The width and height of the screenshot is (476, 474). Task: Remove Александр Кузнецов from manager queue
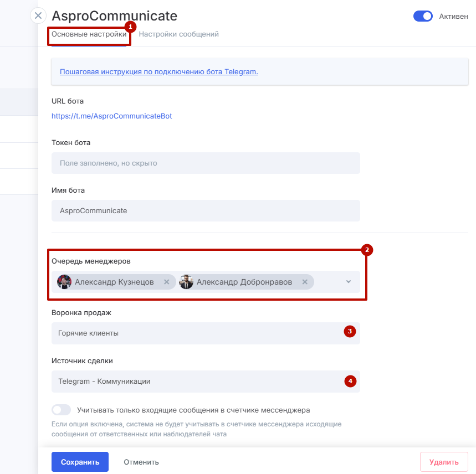coord(166,282)
